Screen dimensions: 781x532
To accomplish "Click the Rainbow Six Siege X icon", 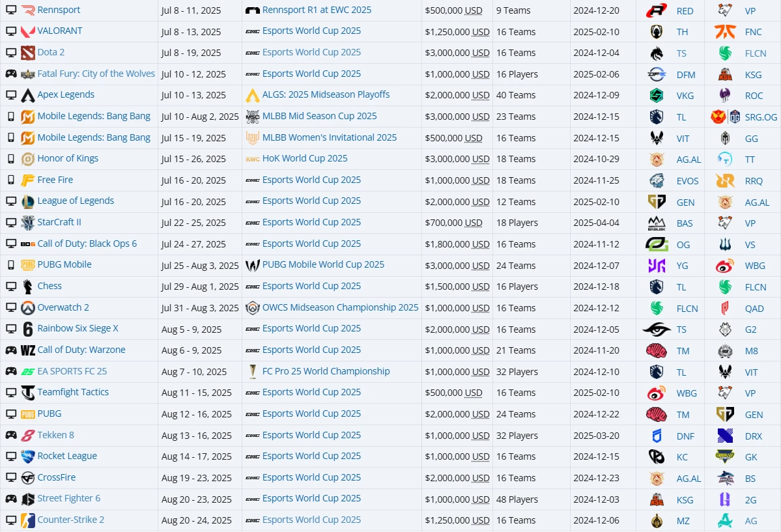I will tap(28, 329).
